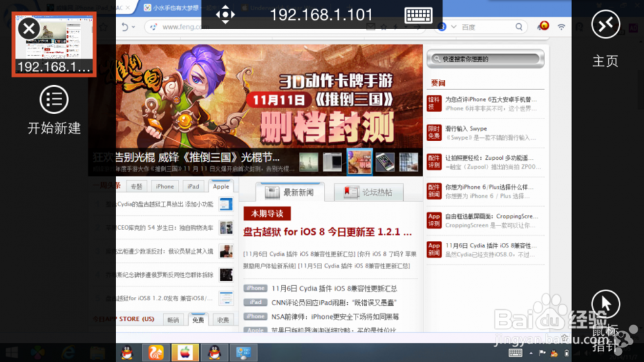Click the Wi-Fi icon in browser toolbar
The width and height of the screenshot is (644, 362).
[x=561, y=27]
